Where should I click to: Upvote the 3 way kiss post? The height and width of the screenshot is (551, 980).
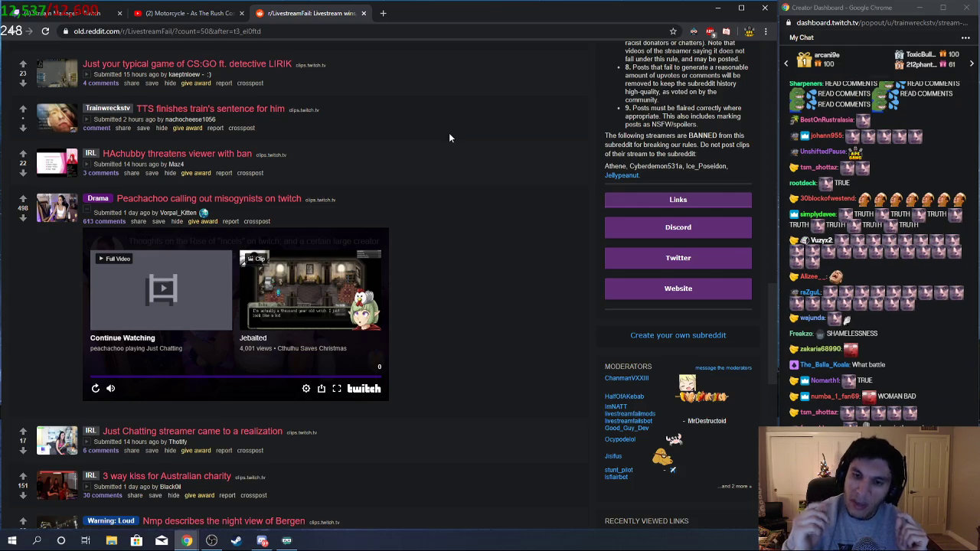[23, 476]
